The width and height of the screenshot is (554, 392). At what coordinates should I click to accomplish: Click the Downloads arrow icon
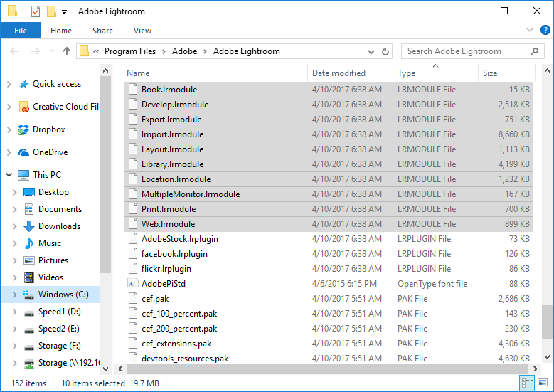(x=29, y=226)
